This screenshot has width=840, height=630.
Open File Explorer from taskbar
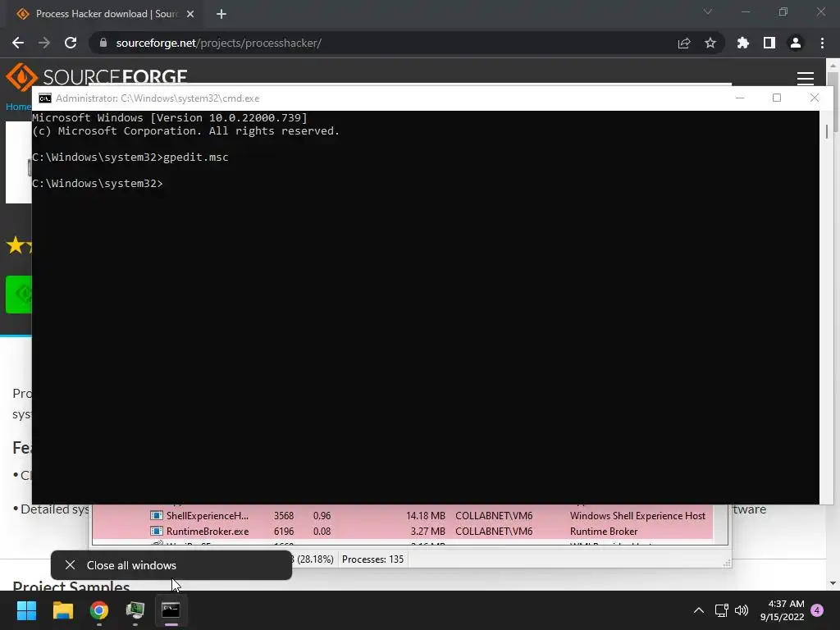point(62,610)
